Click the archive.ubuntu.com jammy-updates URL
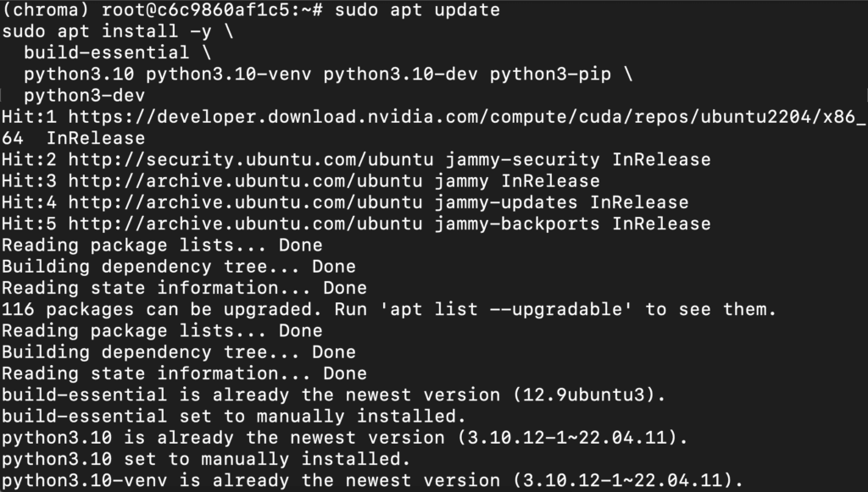Viewport: 868px width, 492px height. tap(245, 202)
